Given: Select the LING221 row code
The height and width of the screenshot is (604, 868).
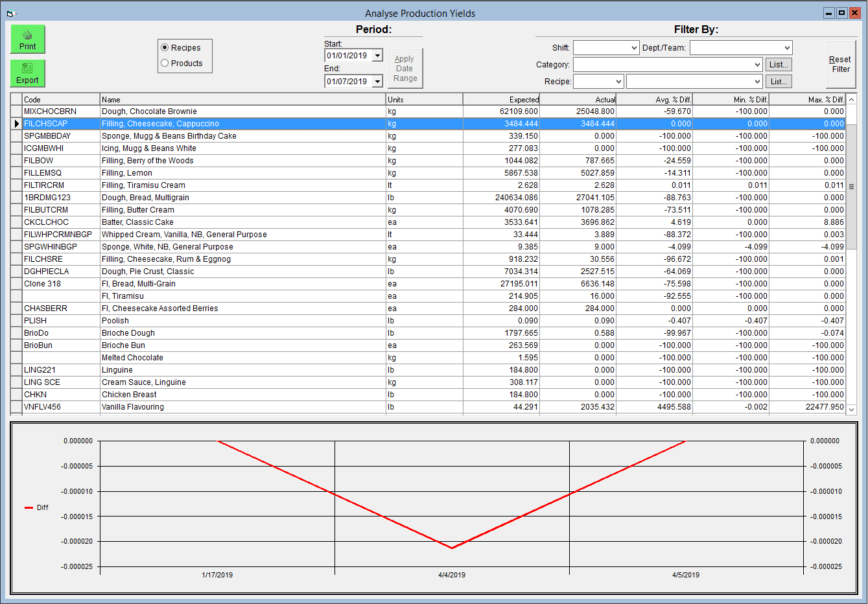Looking at the screenshot, I should point(61,370).
